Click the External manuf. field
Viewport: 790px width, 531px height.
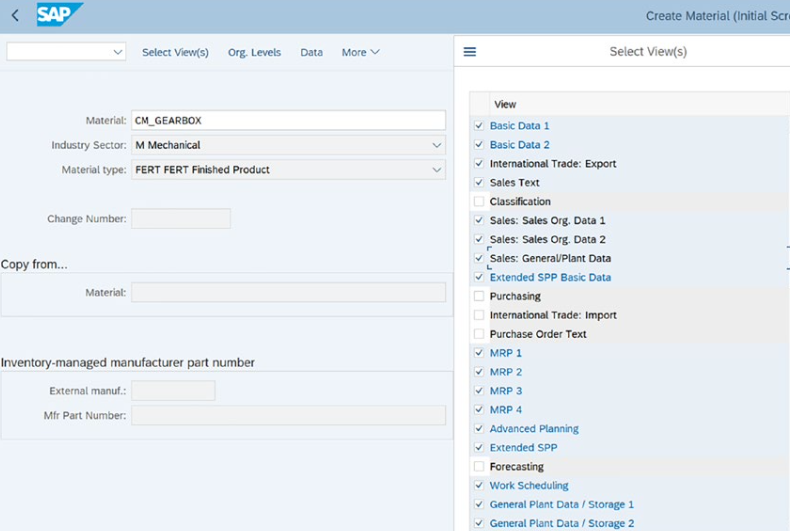(173, 390)
